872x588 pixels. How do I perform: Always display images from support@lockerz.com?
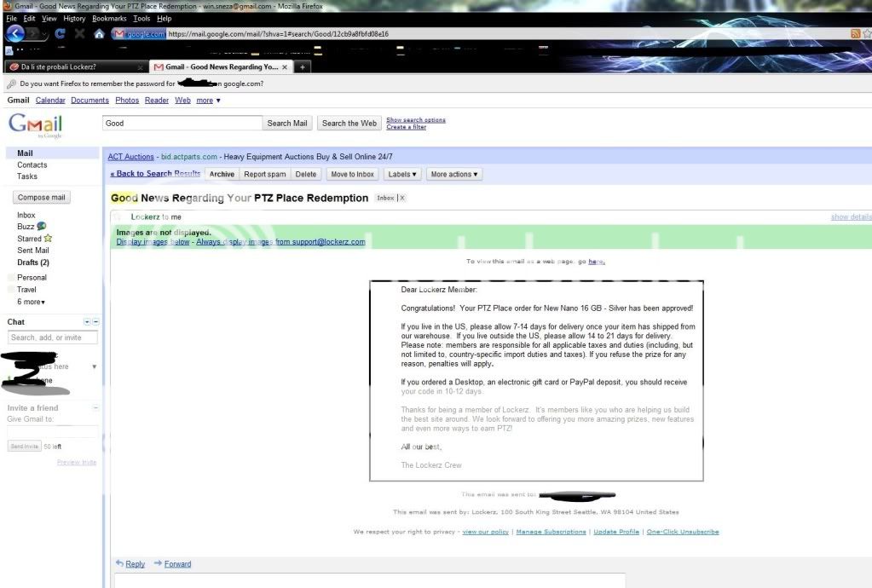coord(280,242)
